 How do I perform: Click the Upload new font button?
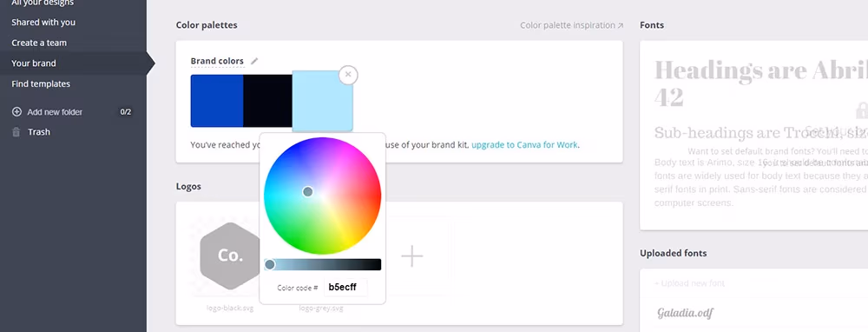point(689,283)
